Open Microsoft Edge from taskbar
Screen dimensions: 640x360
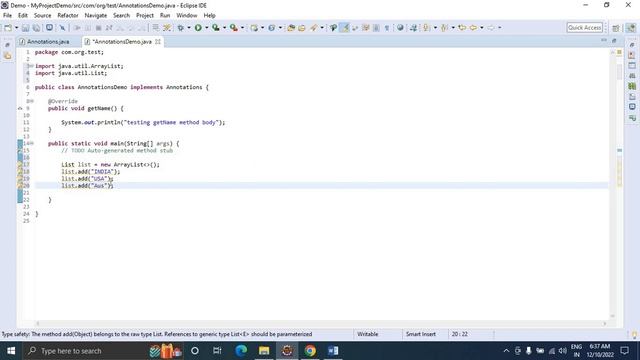[x=241, y=351]
